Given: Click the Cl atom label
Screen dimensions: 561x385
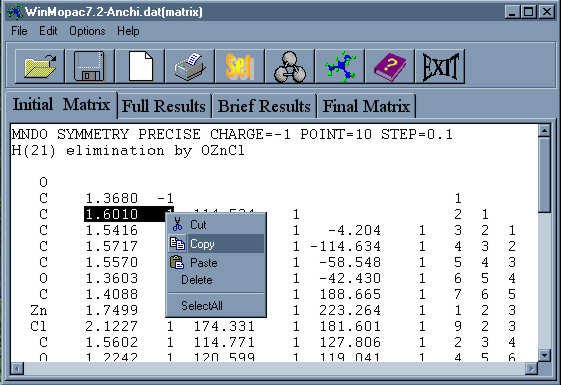Looking at the screenshot, I should pos(39,326).
